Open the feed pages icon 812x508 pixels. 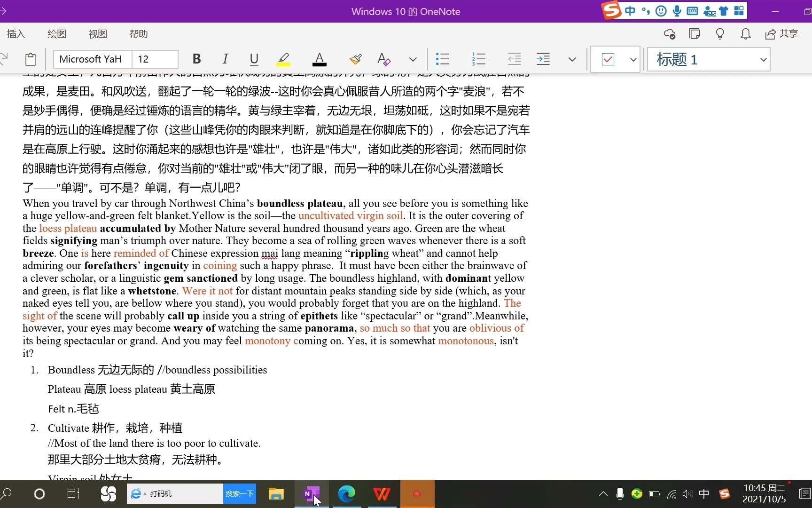click(x=695, y=34)
